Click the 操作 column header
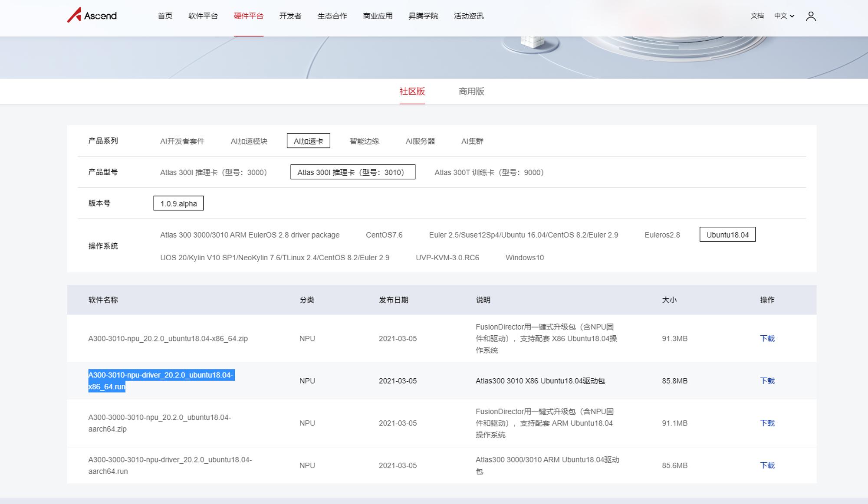 coord(767,300)
